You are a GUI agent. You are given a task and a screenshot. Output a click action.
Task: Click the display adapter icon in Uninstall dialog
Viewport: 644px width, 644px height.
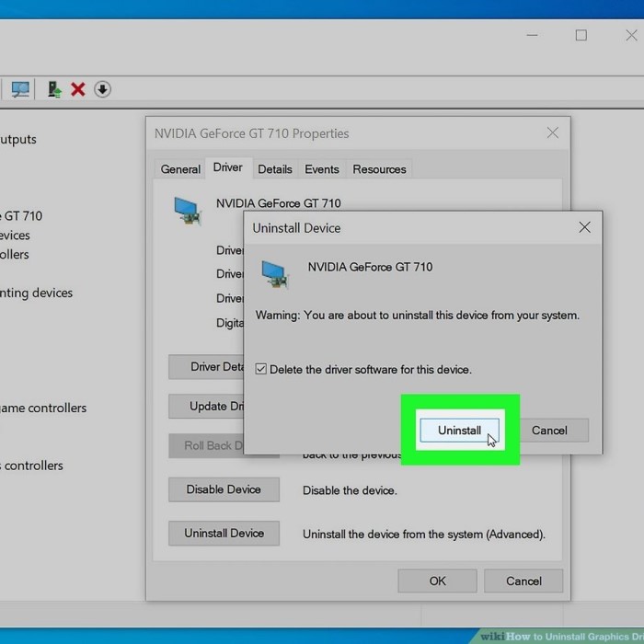275,273
